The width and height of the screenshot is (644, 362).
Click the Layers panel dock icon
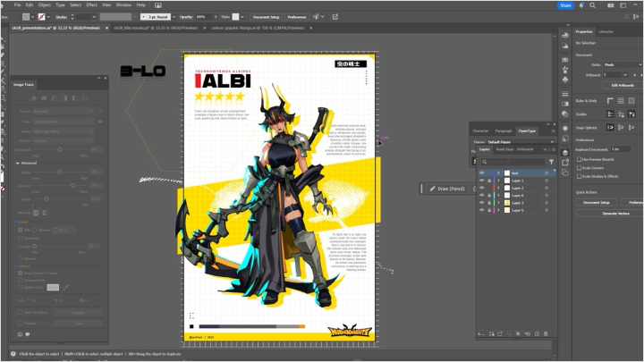pyautogui.click(x=565, y=153)
